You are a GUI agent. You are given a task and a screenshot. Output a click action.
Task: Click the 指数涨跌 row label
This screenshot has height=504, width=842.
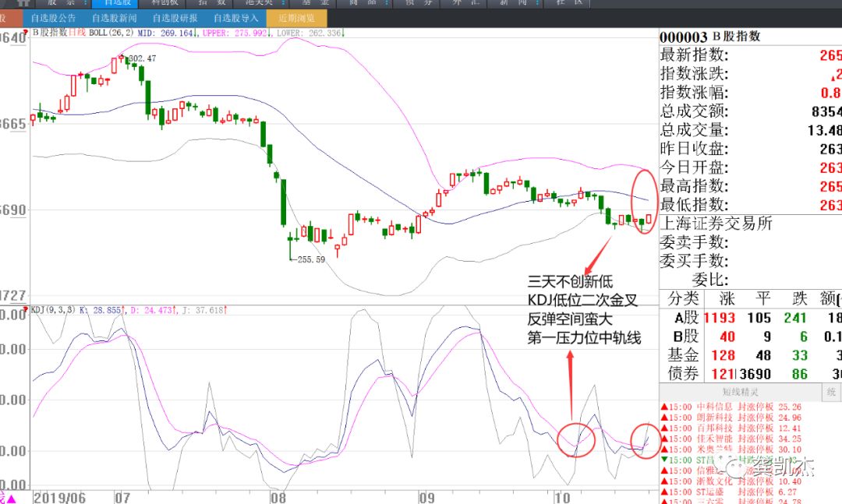(x=695, y=73)
